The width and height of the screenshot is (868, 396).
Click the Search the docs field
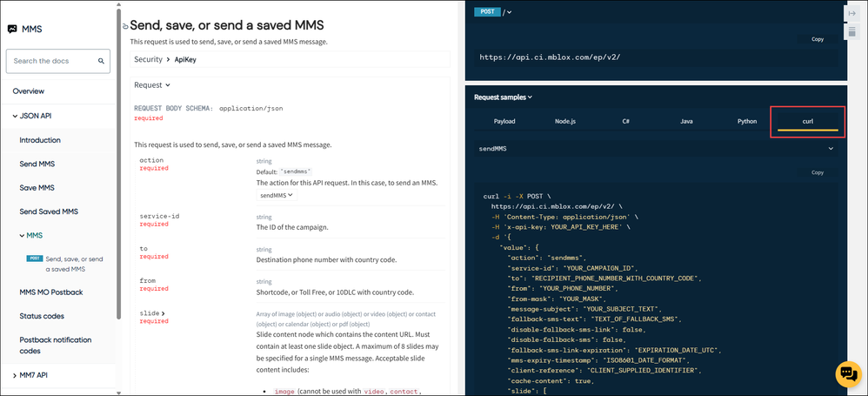(x=58, y=61)
